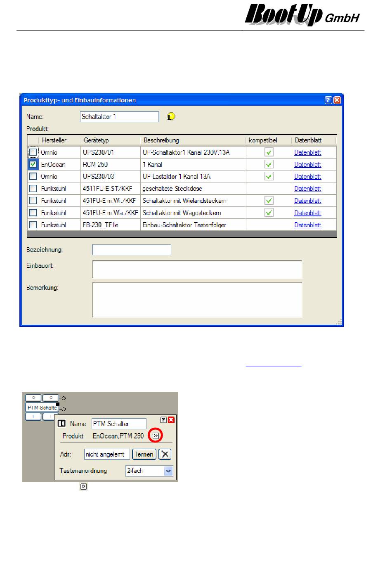
Task: Tick the checkbox for Omnio UPS230/01
Action: (33, 152)
